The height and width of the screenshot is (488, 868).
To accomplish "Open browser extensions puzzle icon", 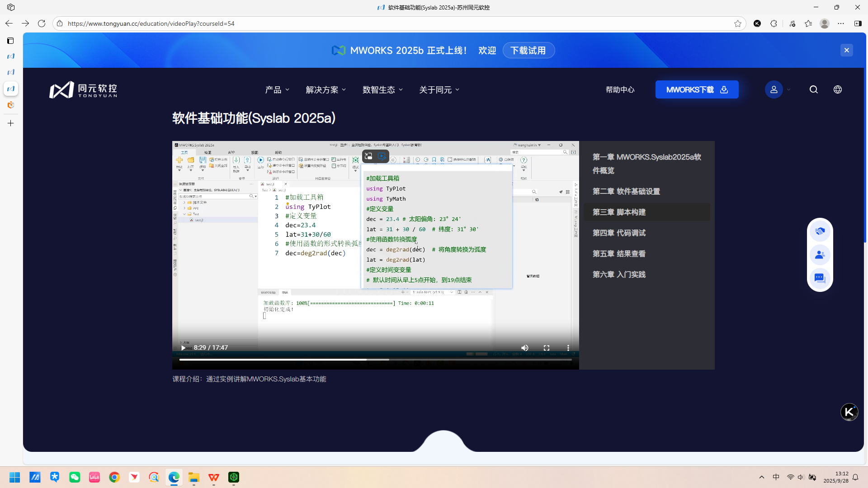I will (774, 23).
